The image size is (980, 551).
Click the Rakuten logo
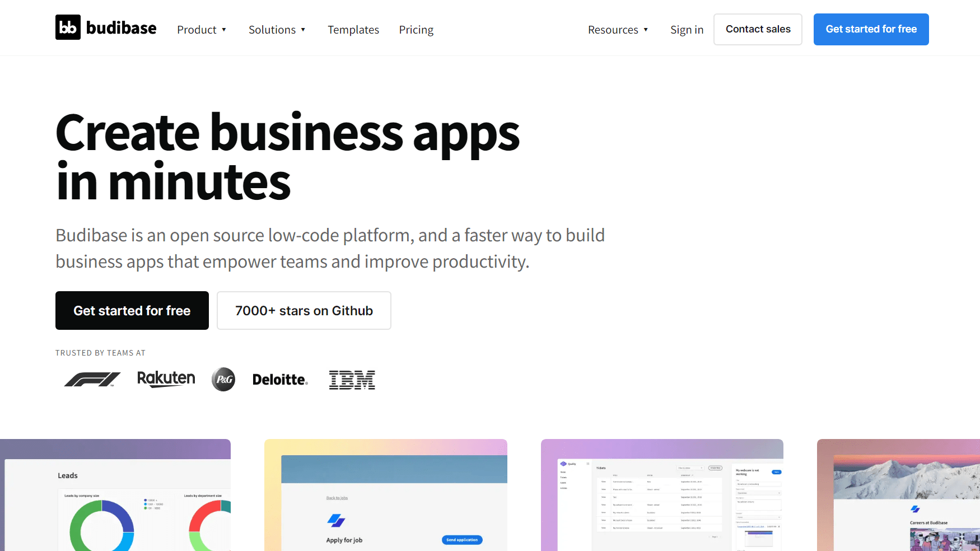pos(166,379)
